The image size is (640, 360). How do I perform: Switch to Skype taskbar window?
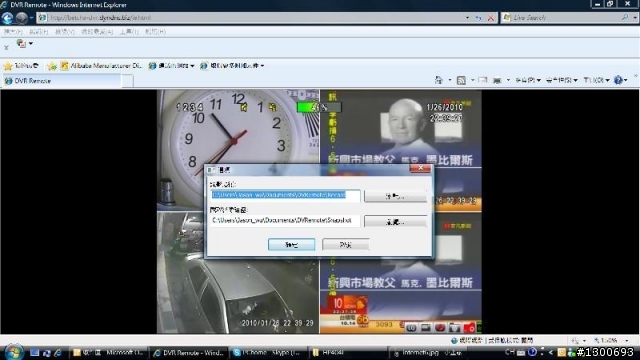click(x=268, y=353)
